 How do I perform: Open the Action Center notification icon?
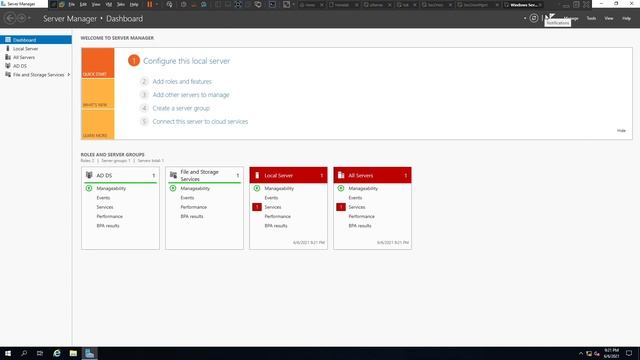629,353
